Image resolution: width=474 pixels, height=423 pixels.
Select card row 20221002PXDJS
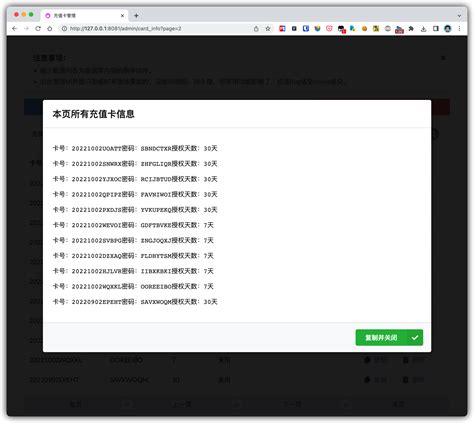[135, 210]
